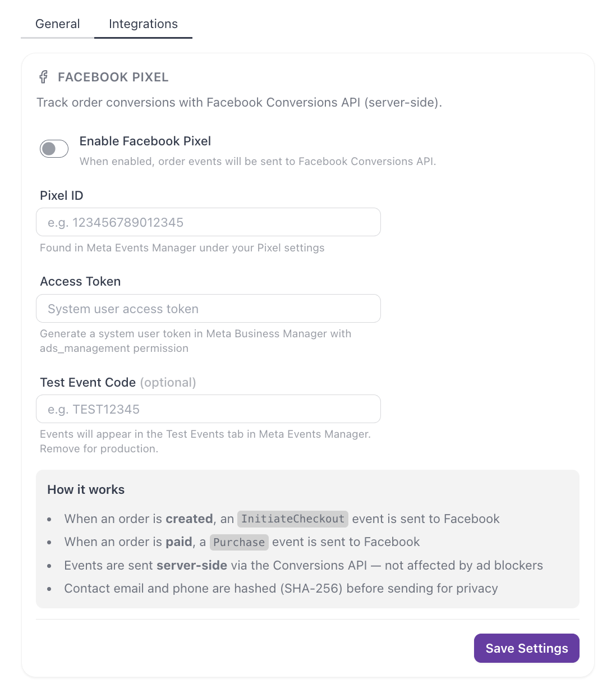Viewport: 616px width, 697px height.
Task: Enable the Facebook Pixel toggle
Action: (54, 149)
